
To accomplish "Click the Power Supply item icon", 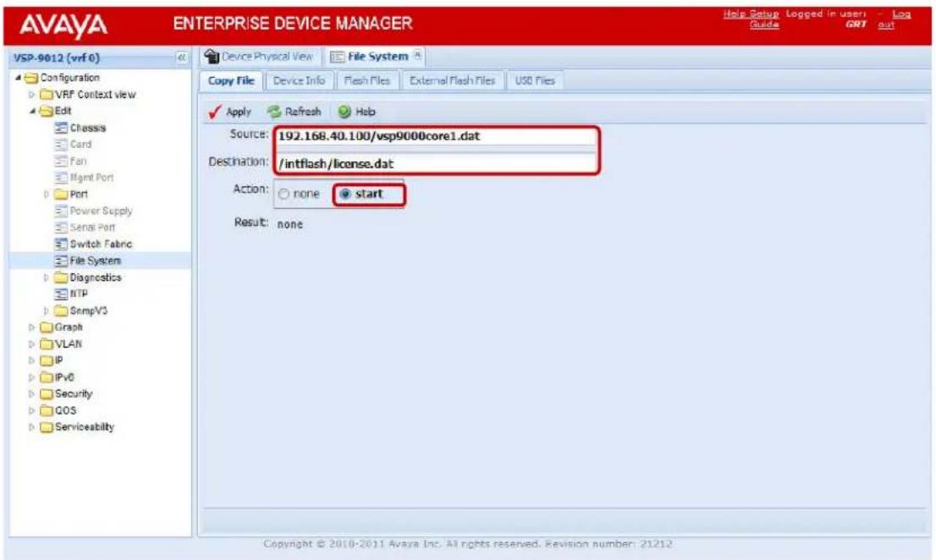I will [61, 211].
